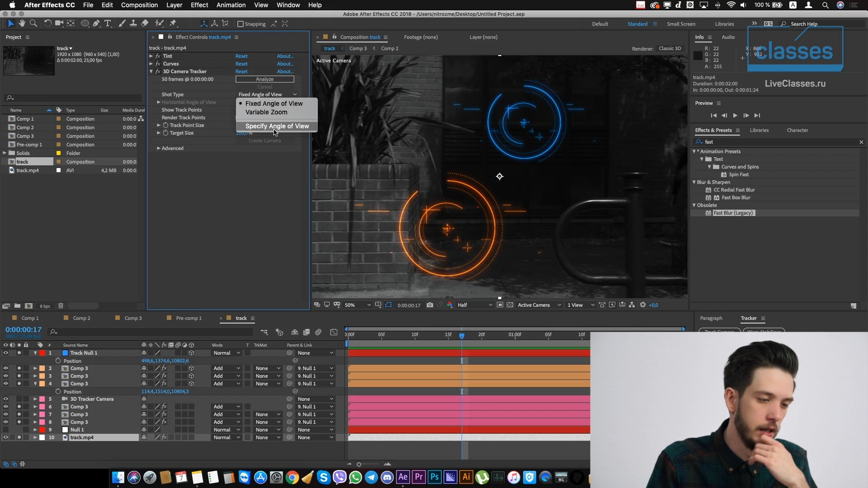
Task: Select the 3D Camera Tracker effect icon
Action: pos(158,71)
